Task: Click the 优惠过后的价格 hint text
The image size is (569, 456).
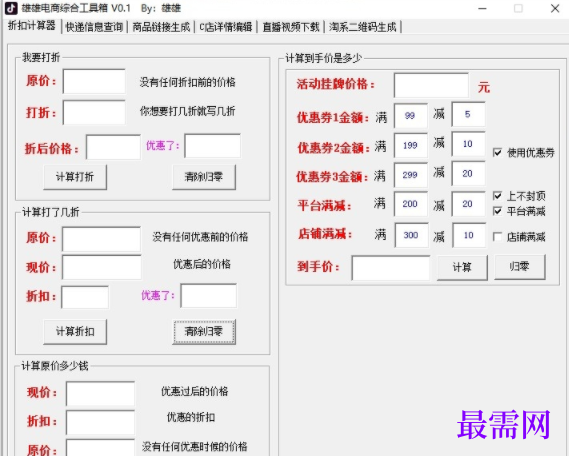Action: [x=195, y=391]
